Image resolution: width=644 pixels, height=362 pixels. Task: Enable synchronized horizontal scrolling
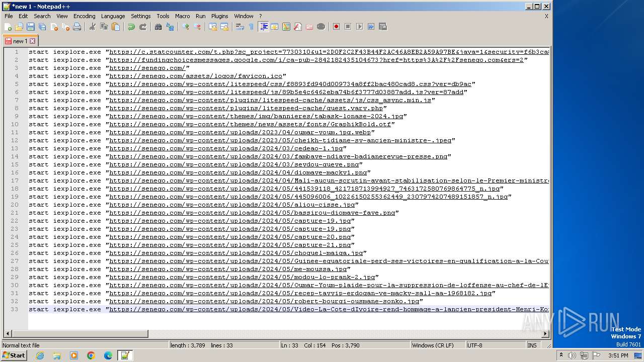(224, 27)
